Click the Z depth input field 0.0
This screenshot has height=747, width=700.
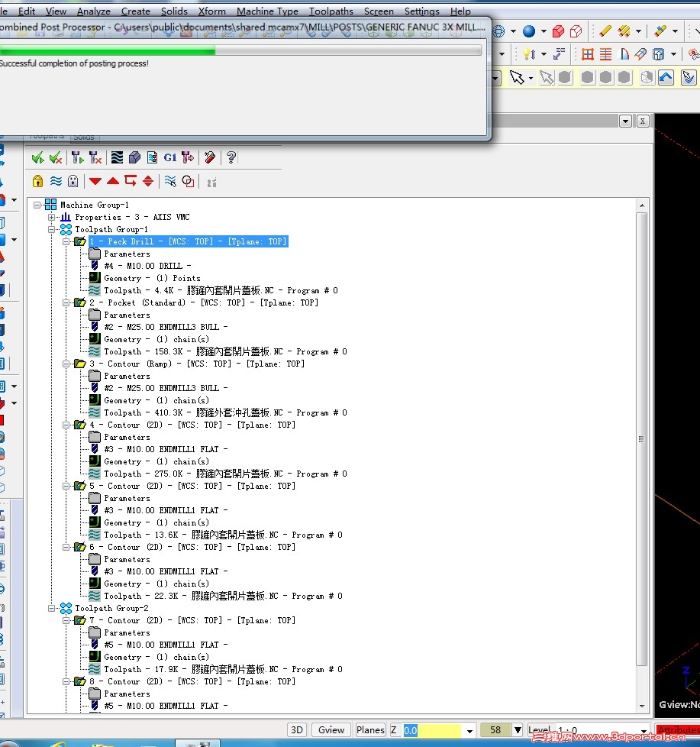(x=432, y=731)
